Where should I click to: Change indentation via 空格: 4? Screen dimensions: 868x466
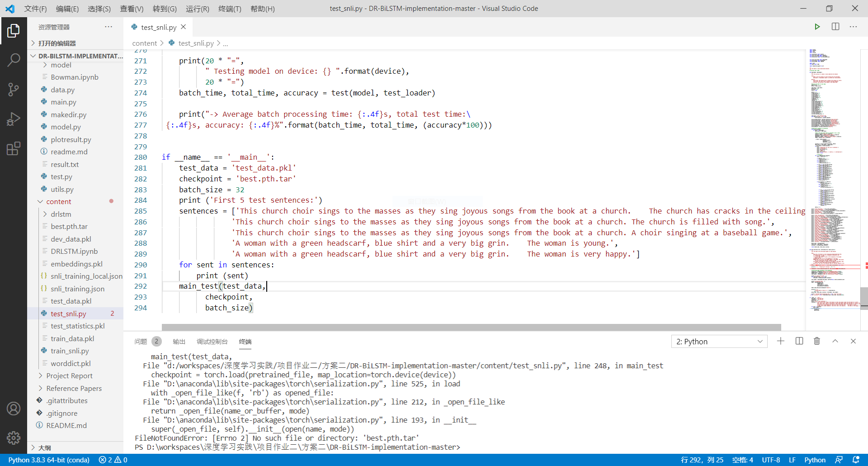(x=742, y=460)
